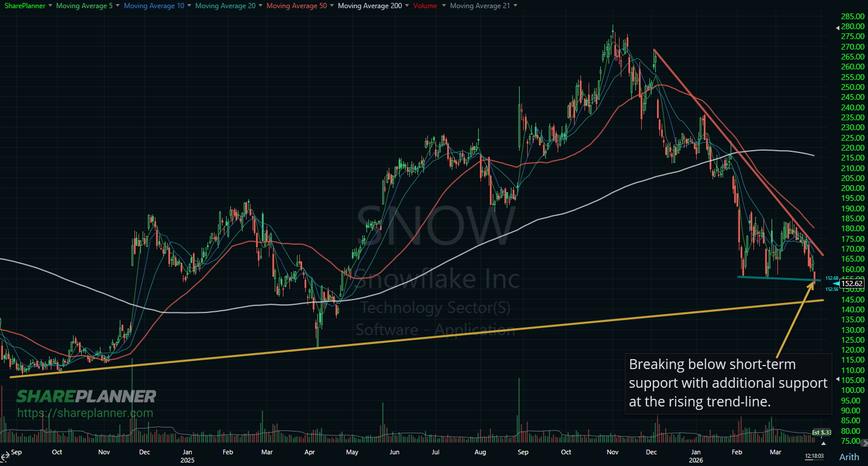Visit the shareplanner.com link

point(85,413)
